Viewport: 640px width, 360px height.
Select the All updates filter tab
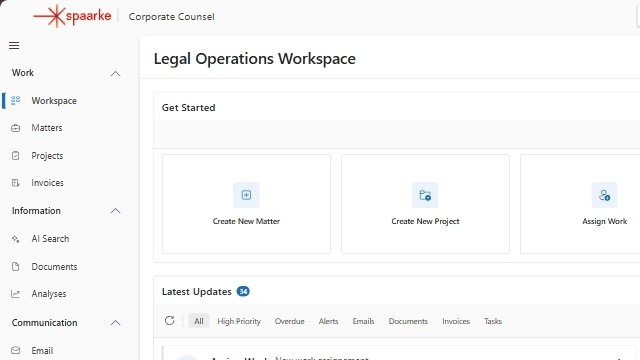199,321
